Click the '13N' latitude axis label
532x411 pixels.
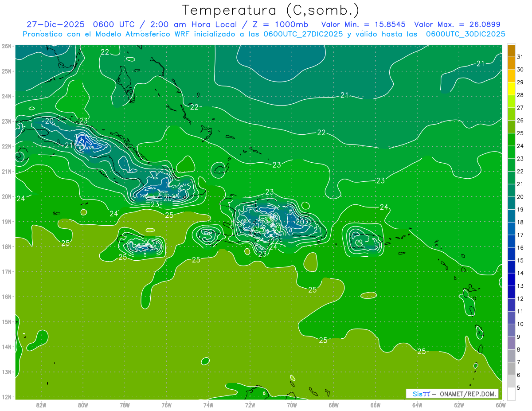click(x=6, y=372)
